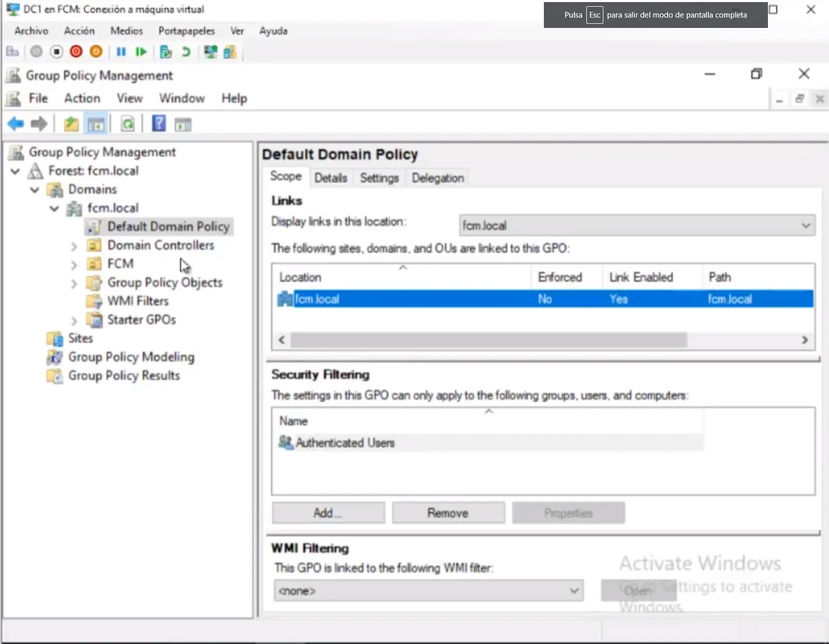The width and height of the screenshot is (829, 644).
Task: Click the Up One Level folder icon
Action: [71, 124]
